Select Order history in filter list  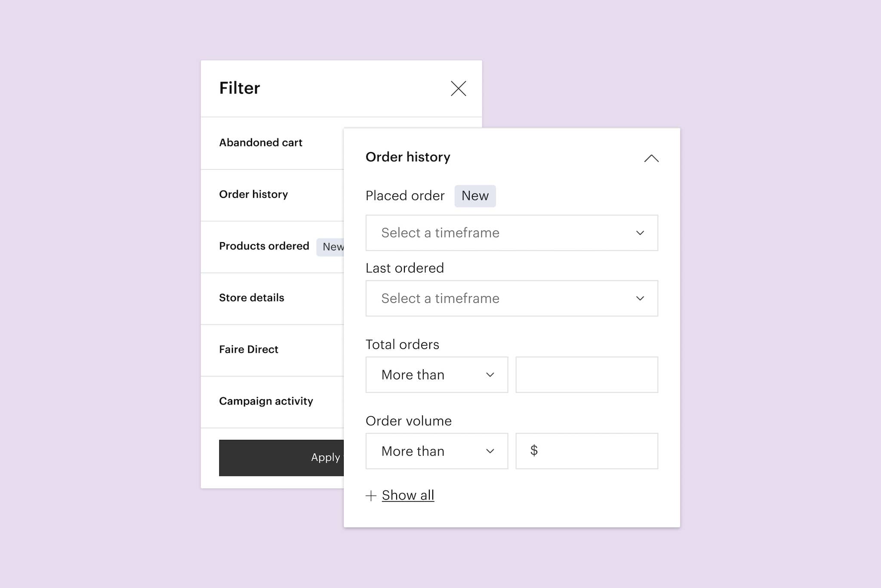click(253, 194)
